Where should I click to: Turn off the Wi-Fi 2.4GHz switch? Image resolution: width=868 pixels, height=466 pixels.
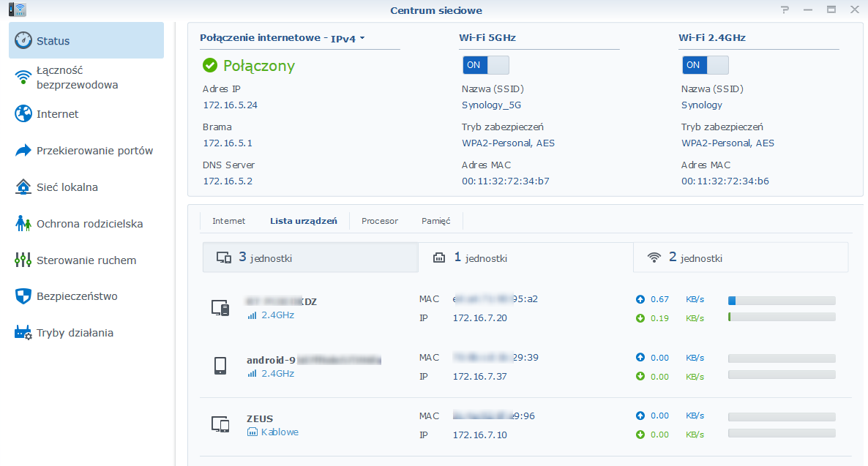click(706, 65)
